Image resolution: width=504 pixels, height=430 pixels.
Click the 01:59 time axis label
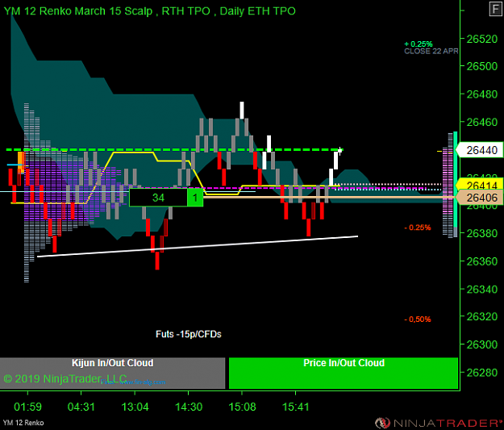(27, 407)
